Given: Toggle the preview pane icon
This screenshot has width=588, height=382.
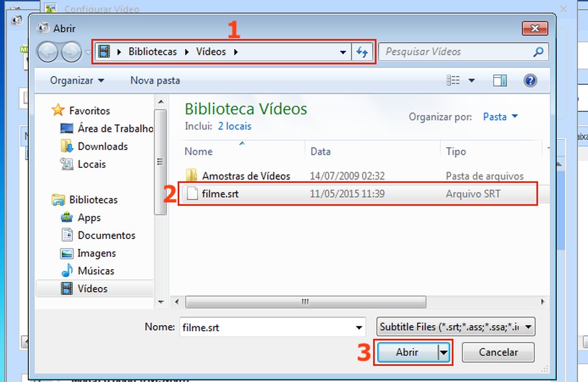Looking at the screenshot, I should point(500,80).
